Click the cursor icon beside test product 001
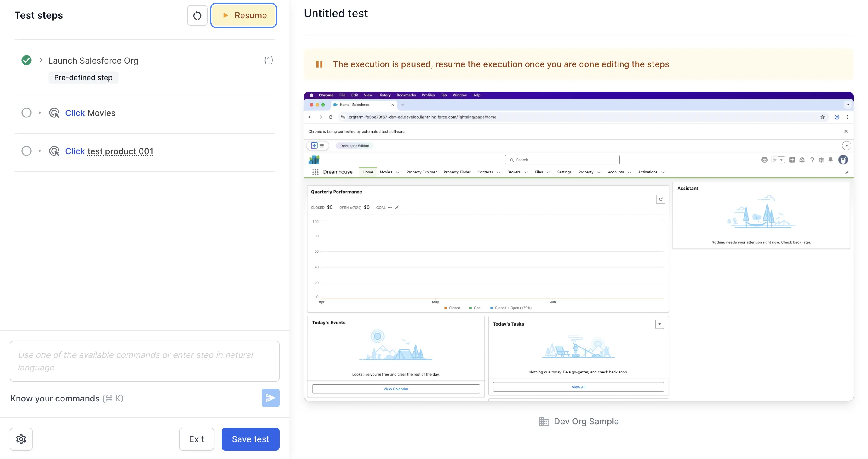 tap(54, 151)
